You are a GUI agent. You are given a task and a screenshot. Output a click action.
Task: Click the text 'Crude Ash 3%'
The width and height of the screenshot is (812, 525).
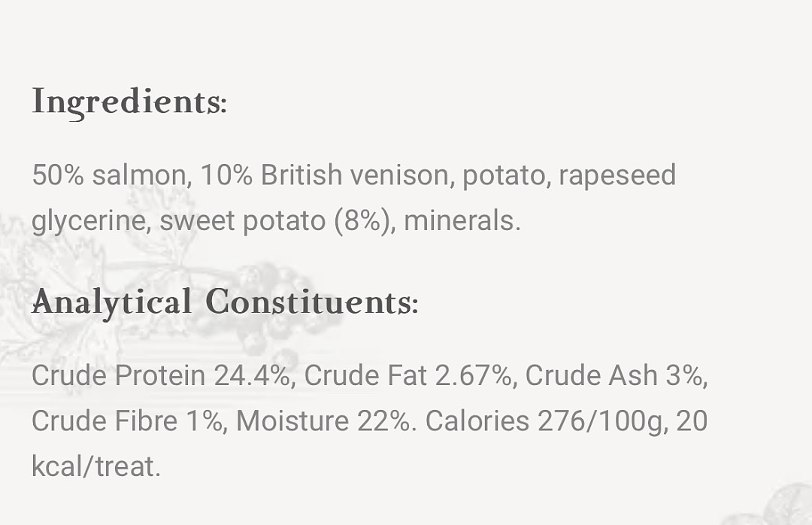[614, 375]
